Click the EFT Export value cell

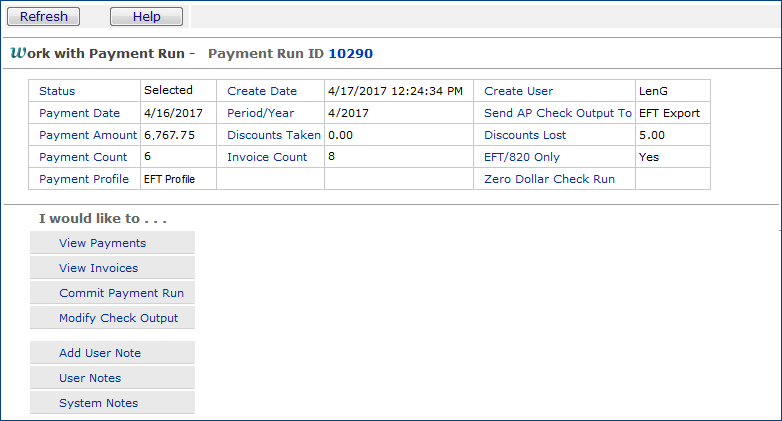coord(669,113)
